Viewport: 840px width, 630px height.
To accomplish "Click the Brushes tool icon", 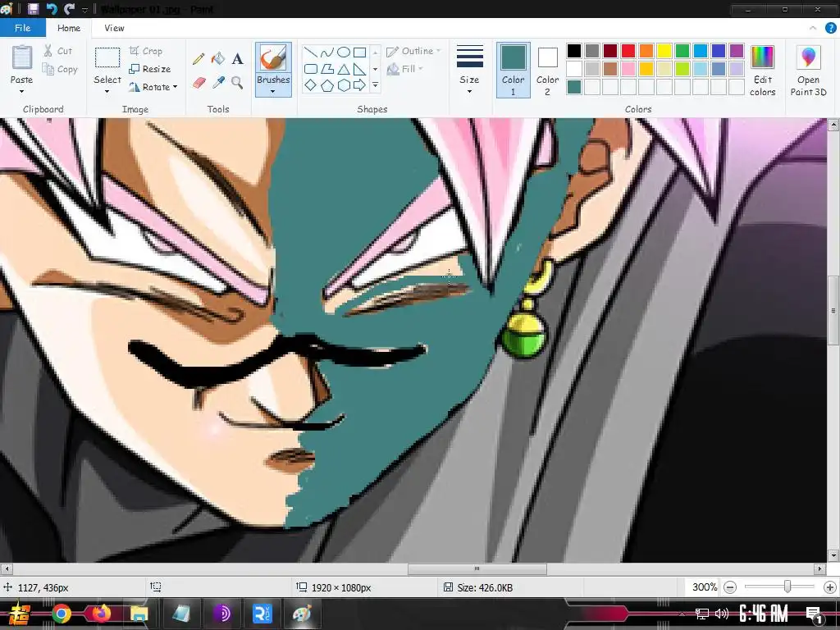I will pyautogui.click(x=273, y=58).
